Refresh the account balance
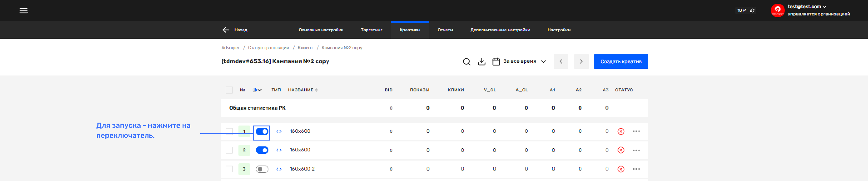 [x=752, y=10]
